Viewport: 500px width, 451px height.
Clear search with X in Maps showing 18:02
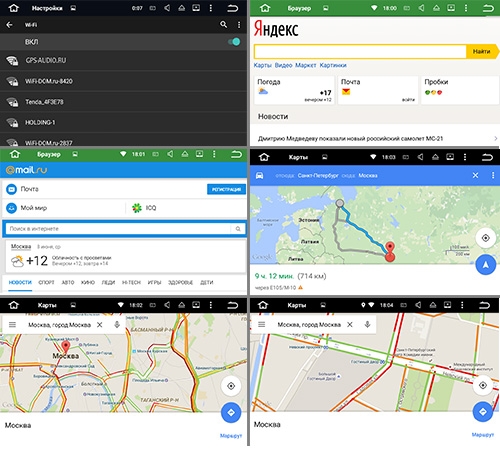(x=99, y=325)
